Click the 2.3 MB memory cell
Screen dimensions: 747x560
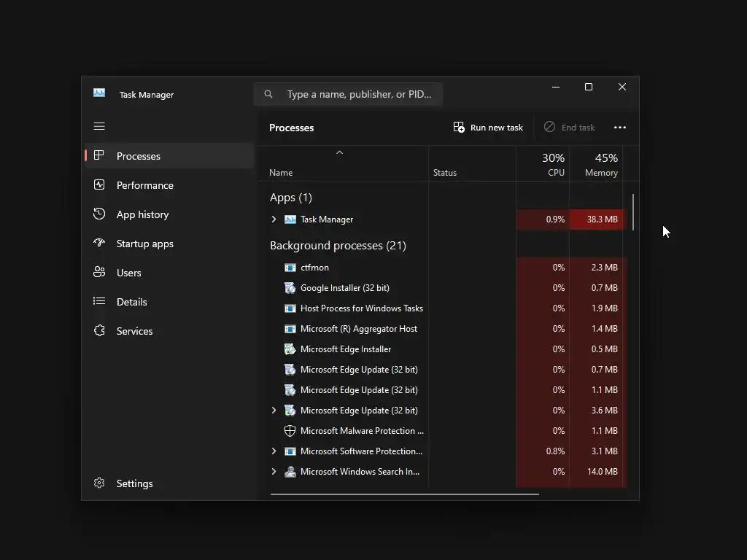pos(596,268)
